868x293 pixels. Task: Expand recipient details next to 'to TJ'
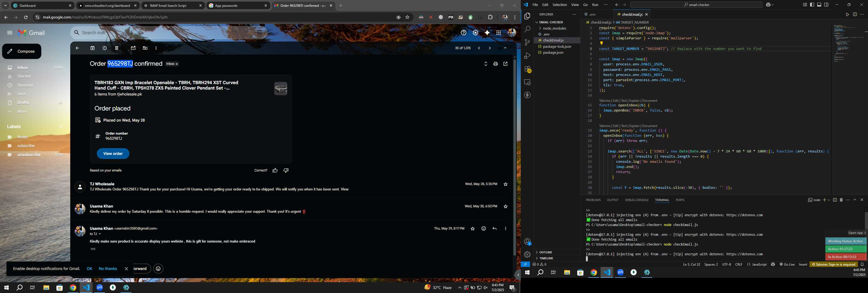point(100,234)
